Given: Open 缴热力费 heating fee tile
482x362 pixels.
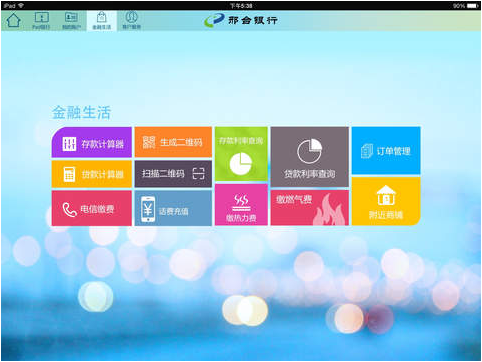Looking at the screenshot, I should [x=241, y=205].
